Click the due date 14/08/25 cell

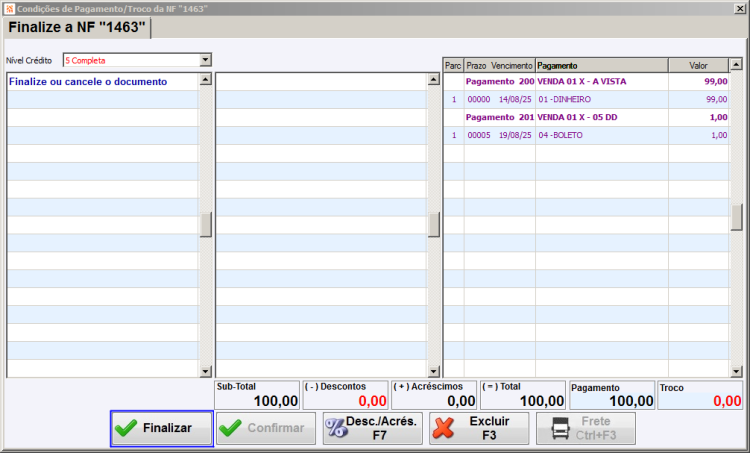515,99
